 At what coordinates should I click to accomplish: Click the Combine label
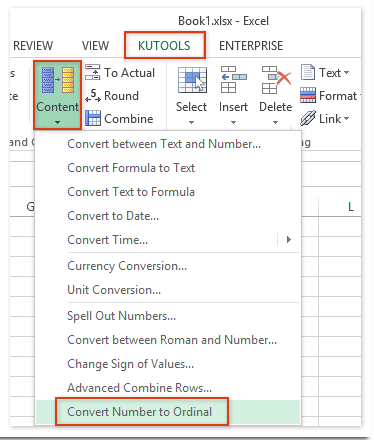129,119
